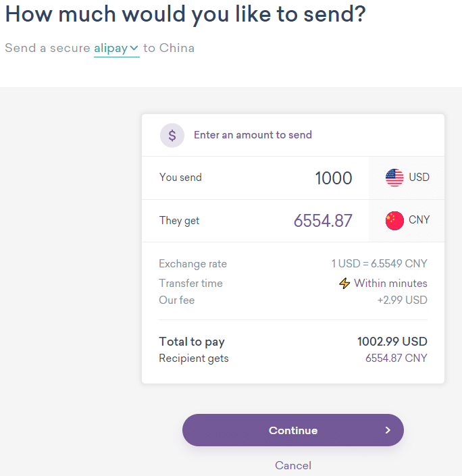462x476 pixels.
Task: Click the Recipient gets 6554.87 CNY amount
Action: click(x=396, y=359)
